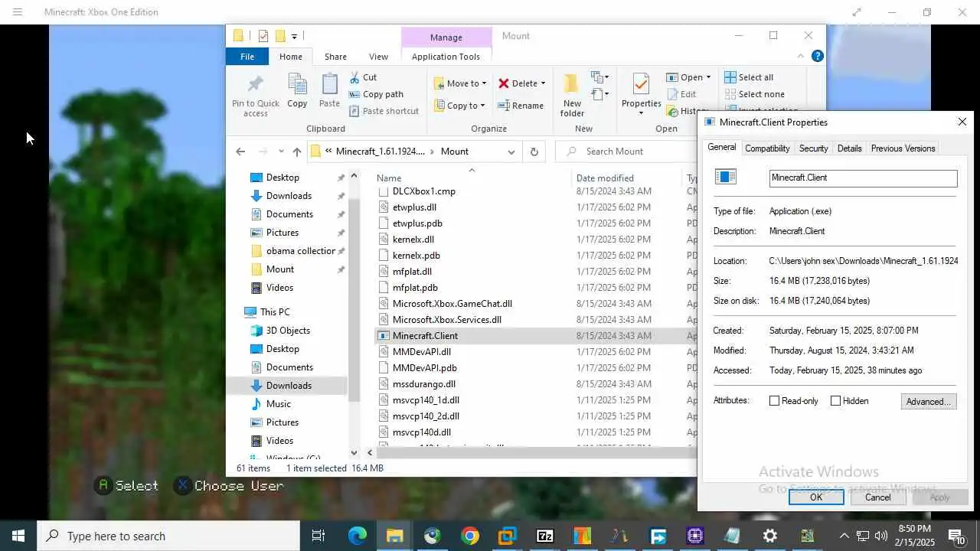Switch to the Share ribbon tab
The height and width of the screenshot is (551, 980).
(x=335, y=57)
